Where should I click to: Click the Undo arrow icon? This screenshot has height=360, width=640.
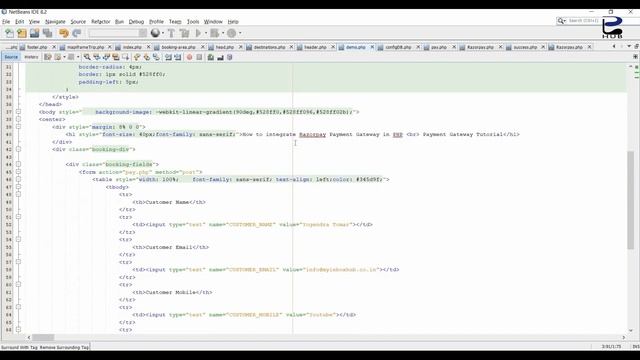coord(64,33)
